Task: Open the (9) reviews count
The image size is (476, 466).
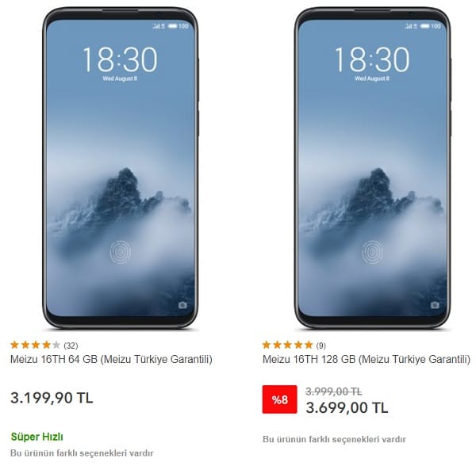Action: pyautogui.click(x=321, y=346)
